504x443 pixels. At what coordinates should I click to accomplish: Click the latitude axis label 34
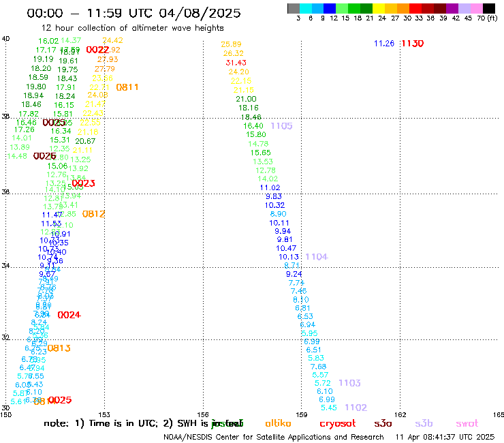pos(5,266)
